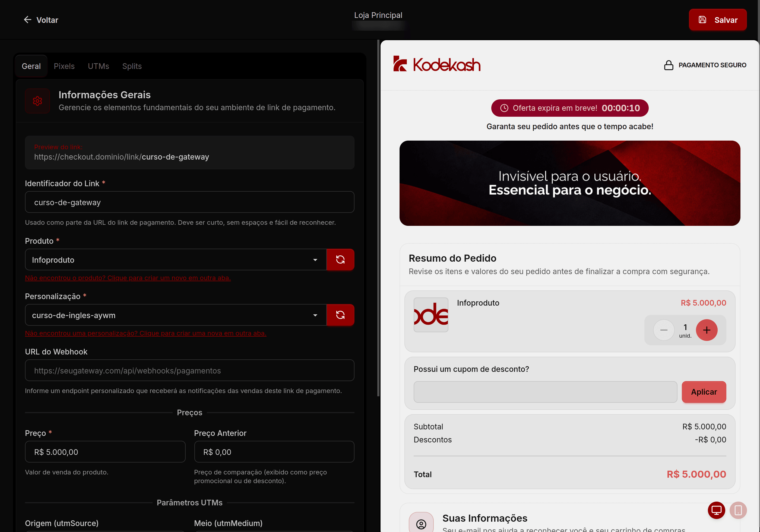
Task: Click the URL do Webhook field
Action: click(x=189, y=370)
